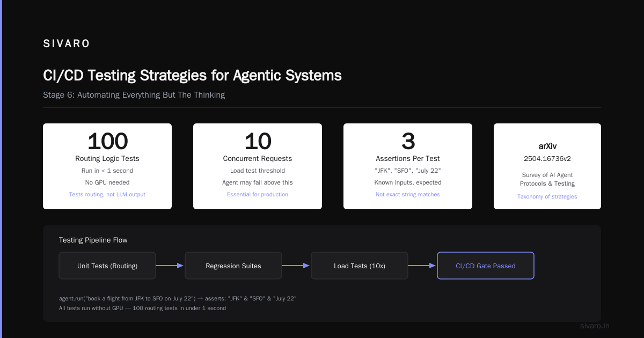Click the arrow between Regression Suites and Load Tests
Image resolution: width=644 pixels, height=338 pixels.
(296, 266)
